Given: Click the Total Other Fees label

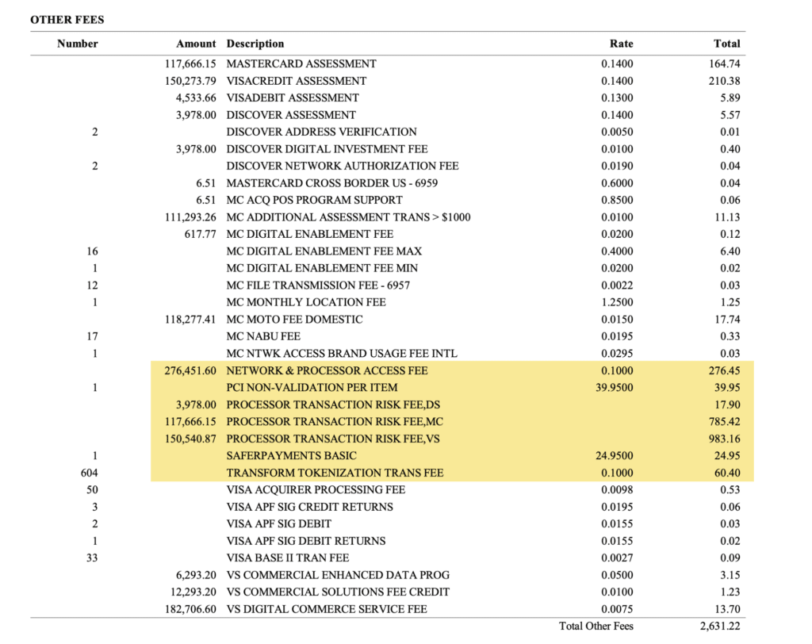Looking at the screenshot, I should point(596,626).
